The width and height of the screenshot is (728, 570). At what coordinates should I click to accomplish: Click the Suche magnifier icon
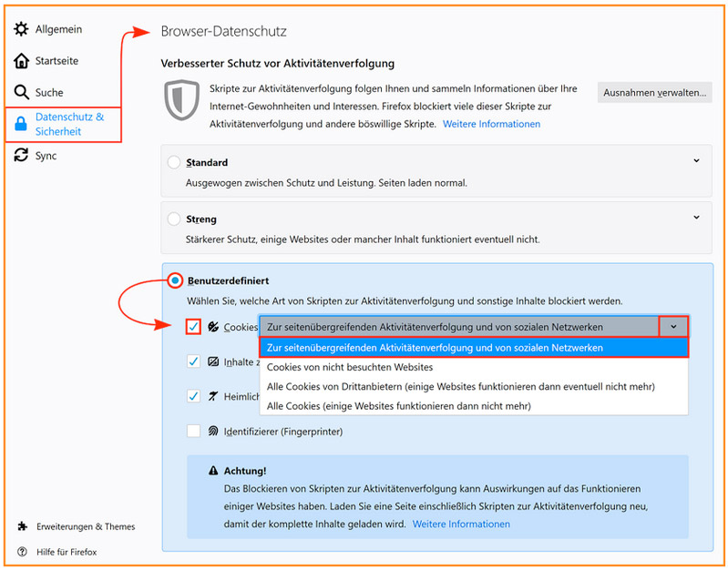(21, 92)
